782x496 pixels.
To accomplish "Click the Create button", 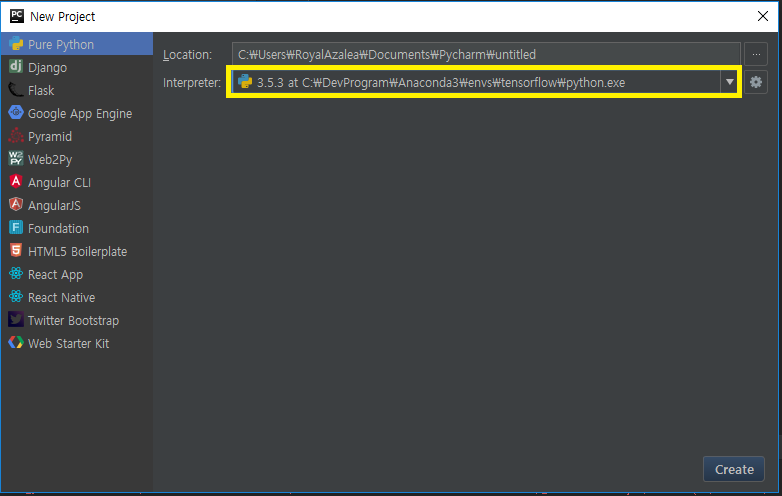I will coord(734,469).
